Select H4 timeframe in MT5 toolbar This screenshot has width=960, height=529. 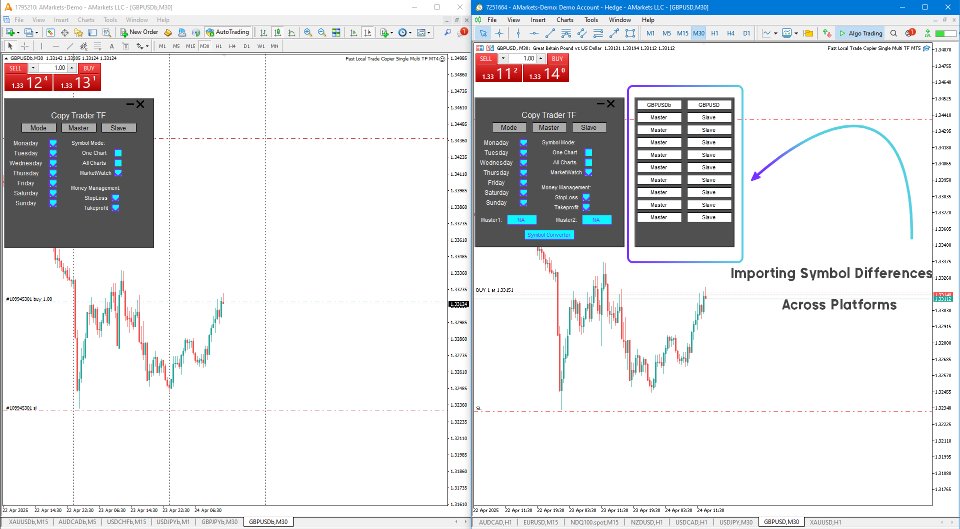click(730, 33)
